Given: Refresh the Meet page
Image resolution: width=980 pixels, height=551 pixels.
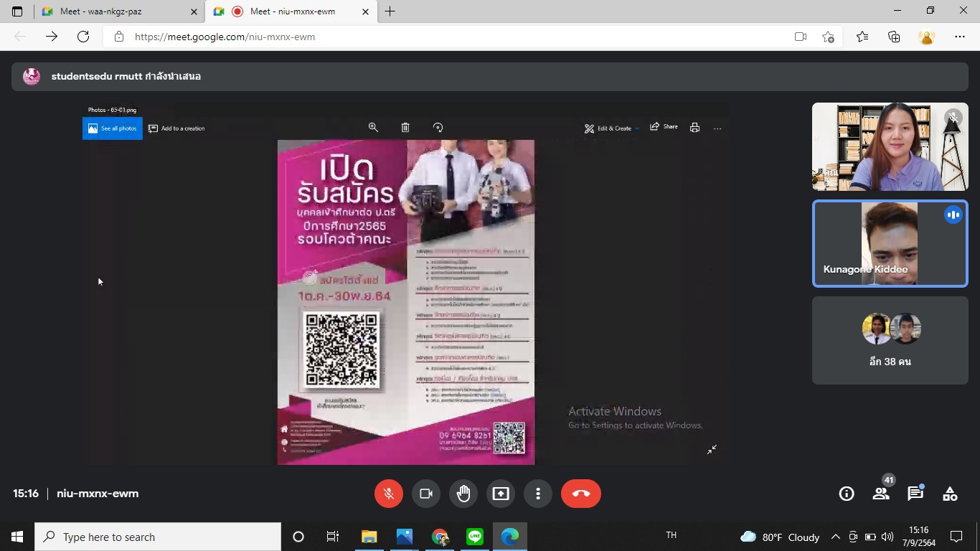Looking at the screenshot, I should pos(83,37).
